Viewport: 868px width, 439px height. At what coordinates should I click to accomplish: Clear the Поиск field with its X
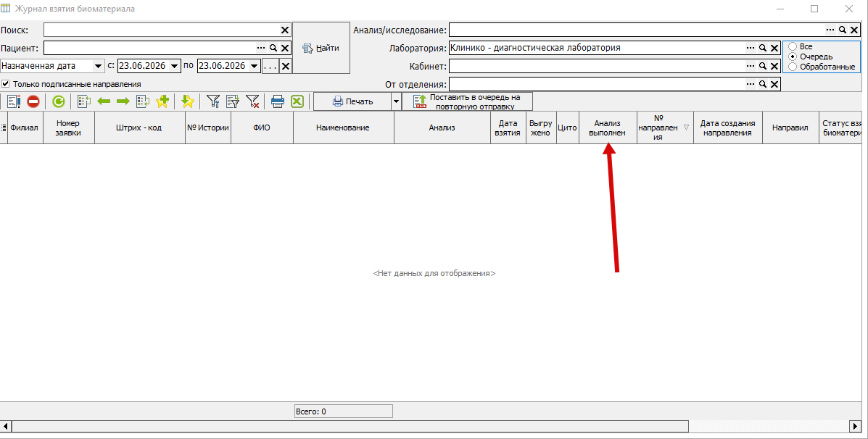pyautogui.click(x=284, y=30)
